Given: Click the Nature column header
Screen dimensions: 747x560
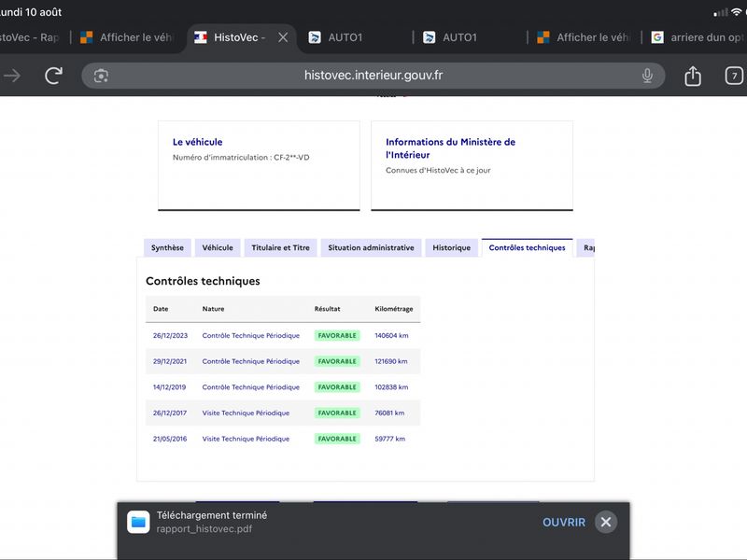Looking at the screenshot, I should point(213,309).
